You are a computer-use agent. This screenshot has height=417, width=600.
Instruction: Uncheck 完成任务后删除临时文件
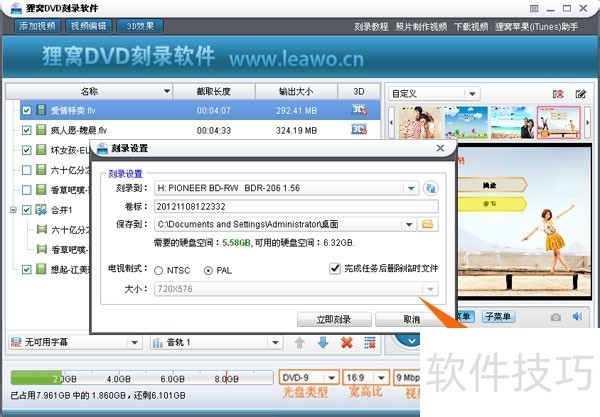[x=335, y=269]
